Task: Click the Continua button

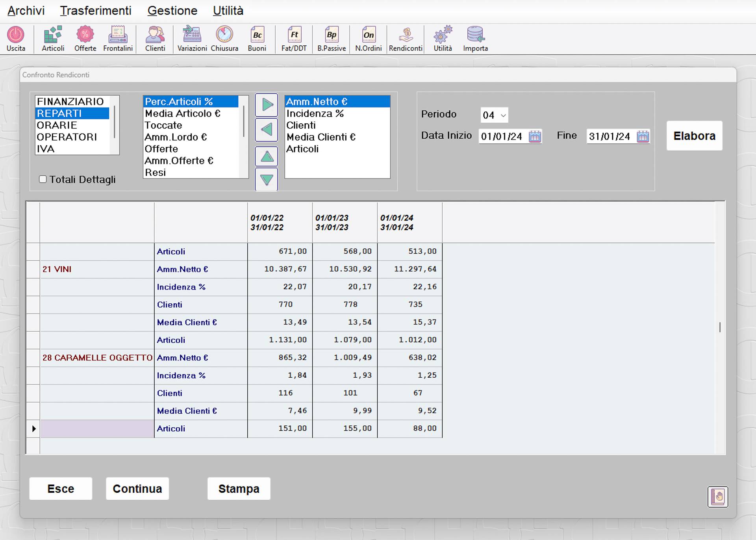Action: (137, 489)
